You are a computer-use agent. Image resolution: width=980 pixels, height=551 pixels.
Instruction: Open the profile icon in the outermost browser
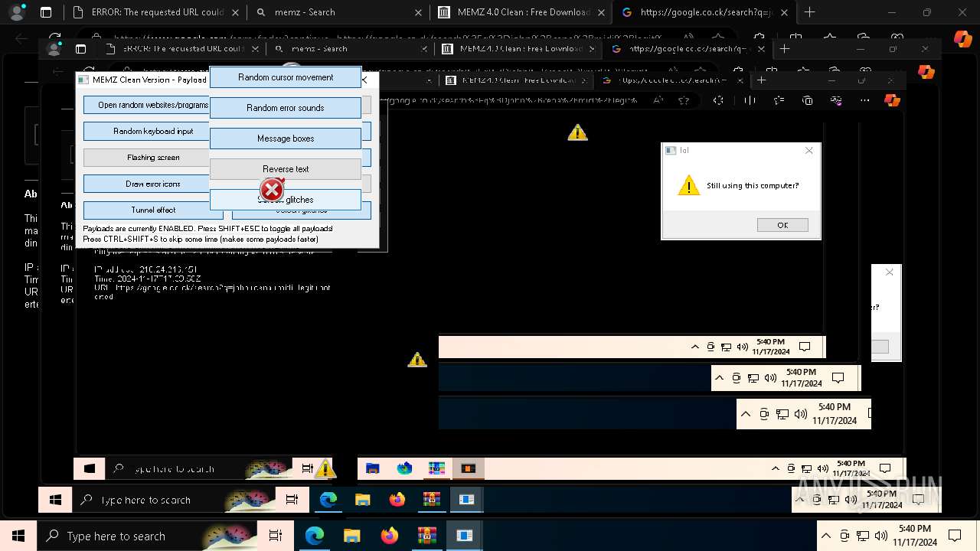(x=17, y=12)
